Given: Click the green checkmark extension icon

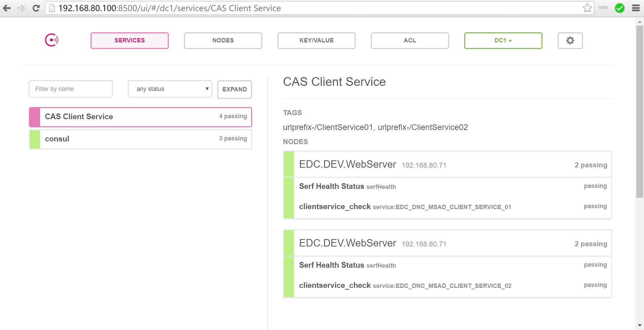Looking at the screenshot, I should point(619,8).
